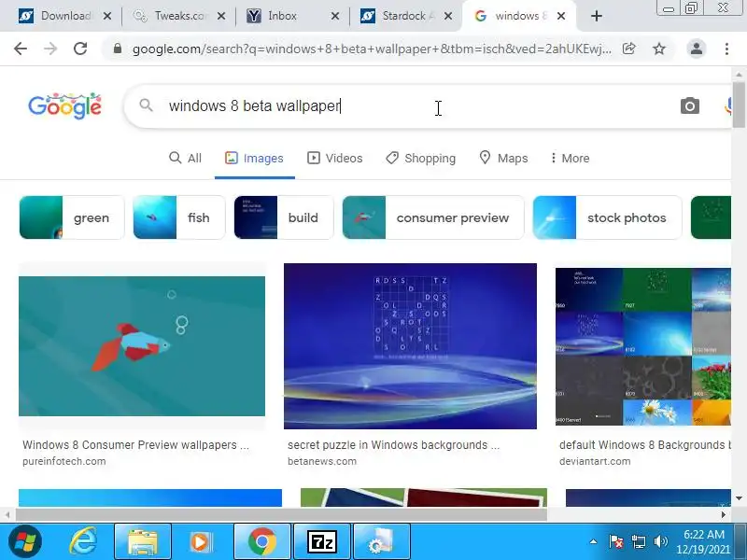Click the fish filter chip

(x=179, y=217)
